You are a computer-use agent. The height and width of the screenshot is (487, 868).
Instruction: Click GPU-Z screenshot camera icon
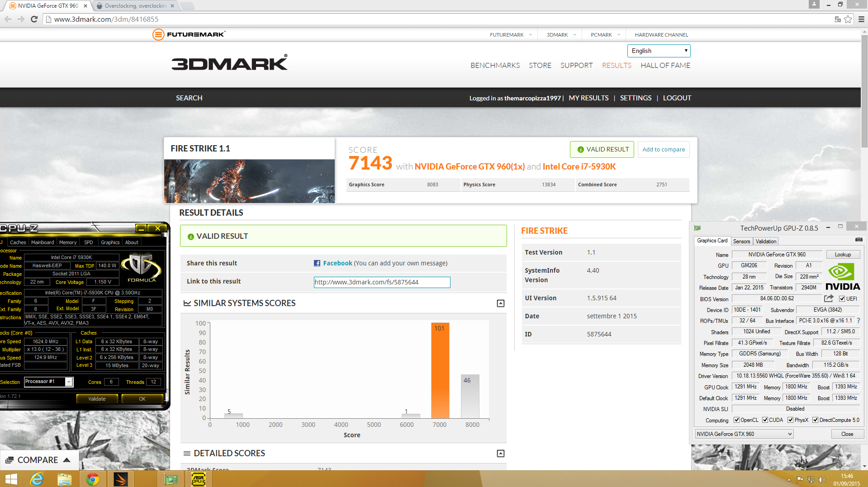[859, 240]
